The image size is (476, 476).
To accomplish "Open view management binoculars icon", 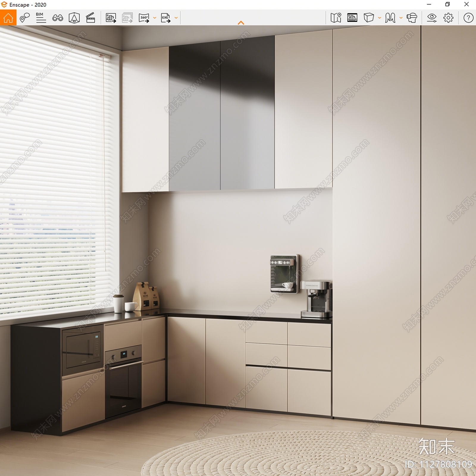I will (57, 18).
